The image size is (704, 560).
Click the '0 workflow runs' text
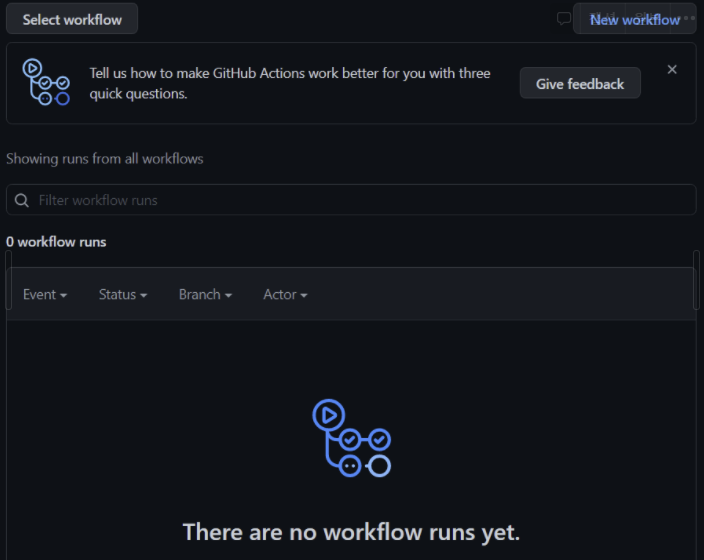pyautogui.click(x=56, y=242)
